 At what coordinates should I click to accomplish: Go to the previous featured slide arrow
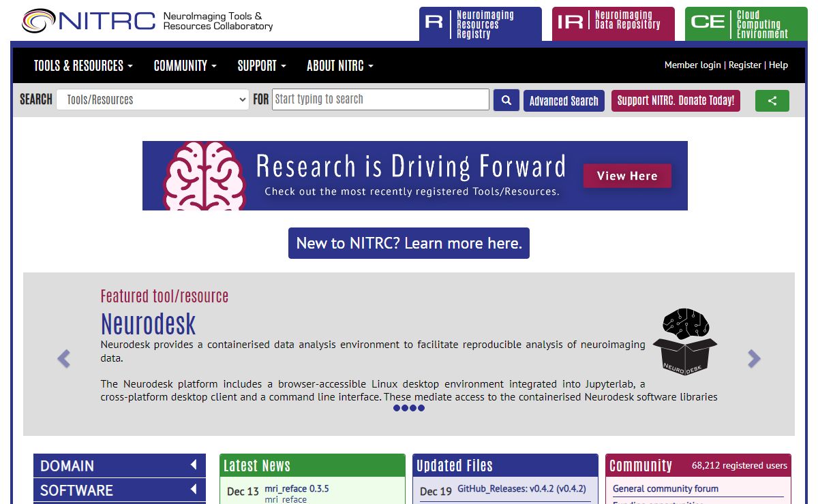(63, 358)
